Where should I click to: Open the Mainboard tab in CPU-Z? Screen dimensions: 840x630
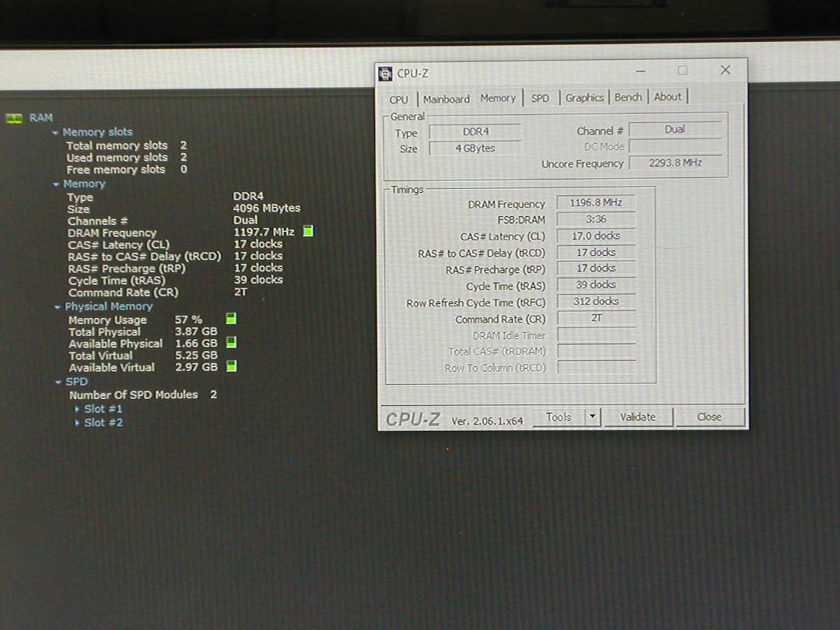pyautogui.click(x=446, y=99)
